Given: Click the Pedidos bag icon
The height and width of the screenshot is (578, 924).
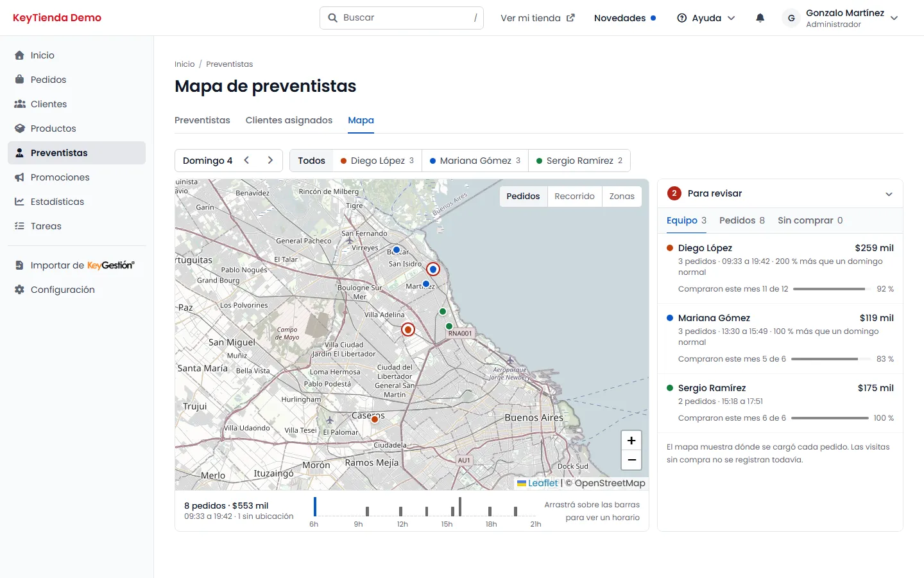Looking at the screenshot, I should pos(19,80).
